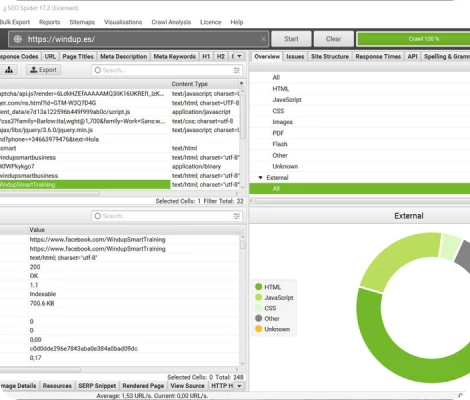
Task: Open the bottom tabs overflow dropdown
Action: [239, 386]
